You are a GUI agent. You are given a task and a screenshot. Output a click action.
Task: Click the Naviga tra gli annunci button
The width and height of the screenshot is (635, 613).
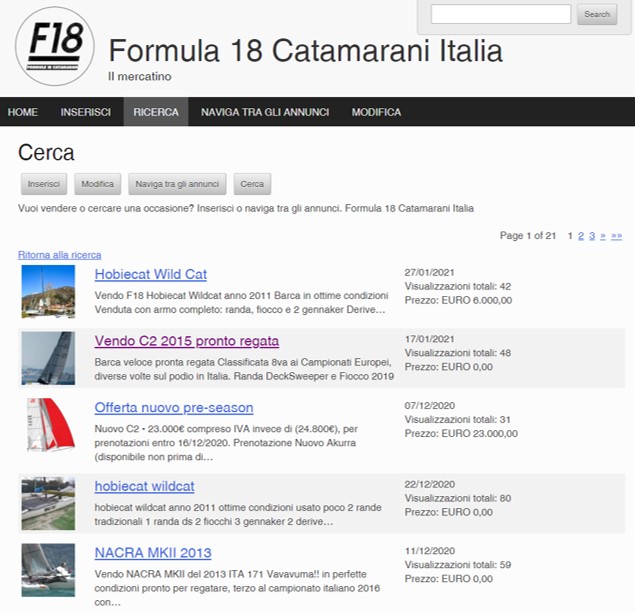pos(177,184)
